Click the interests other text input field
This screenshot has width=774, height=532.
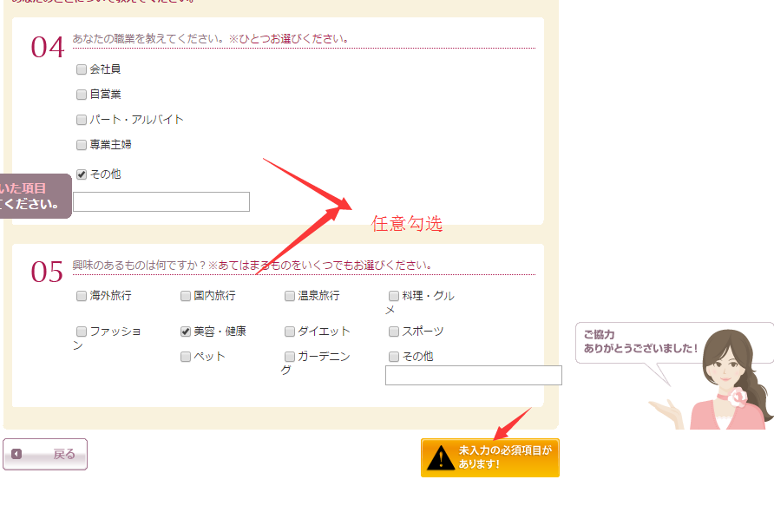[x=474, y=376]
